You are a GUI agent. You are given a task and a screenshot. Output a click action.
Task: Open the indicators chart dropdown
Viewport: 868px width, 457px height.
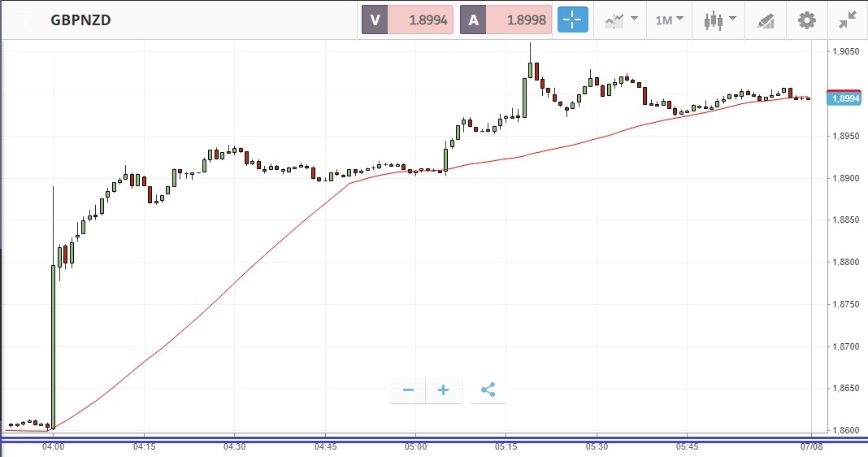click(x=621, y=20)
